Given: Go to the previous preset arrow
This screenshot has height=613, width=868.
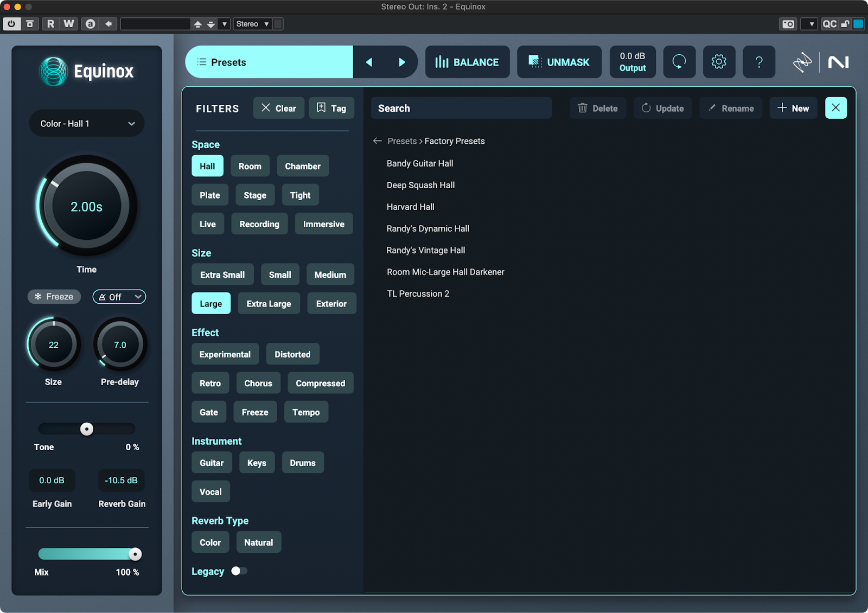Looking at the screenshot, I should click(369, 62).
